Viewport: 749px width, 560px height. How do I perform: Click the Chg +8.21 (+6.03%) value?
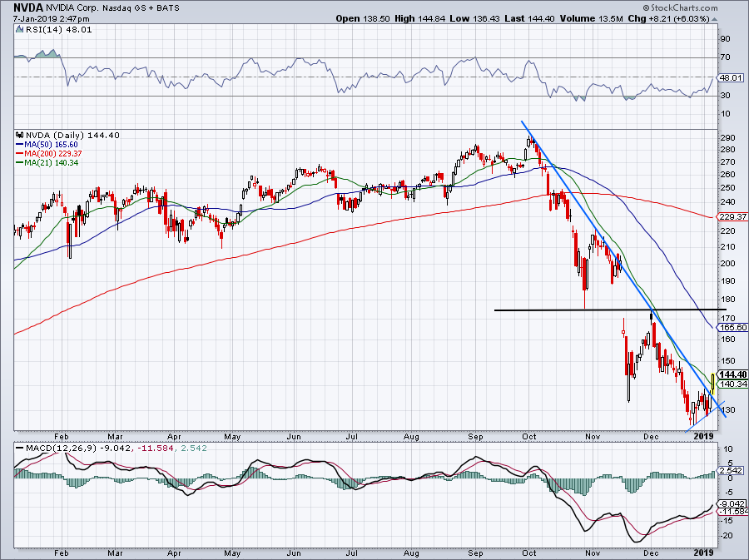(x=669, y=18)
